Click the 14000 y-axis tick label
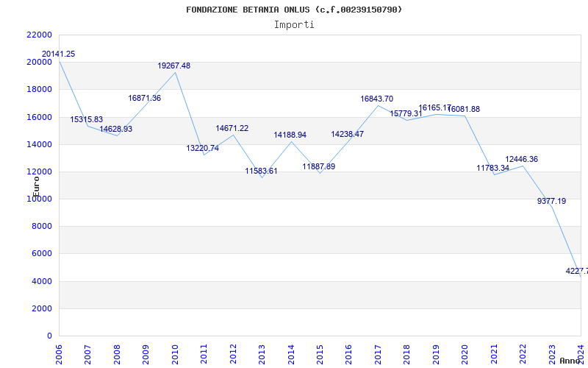Viewport: 588px width, 368px height. [x=40, y=144]
